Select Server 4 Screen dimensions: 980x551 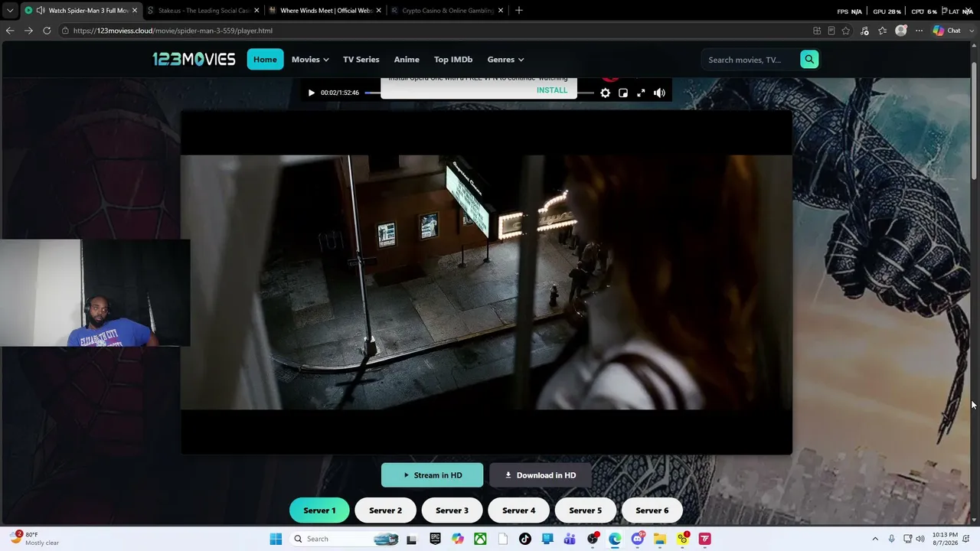(518, 510)
